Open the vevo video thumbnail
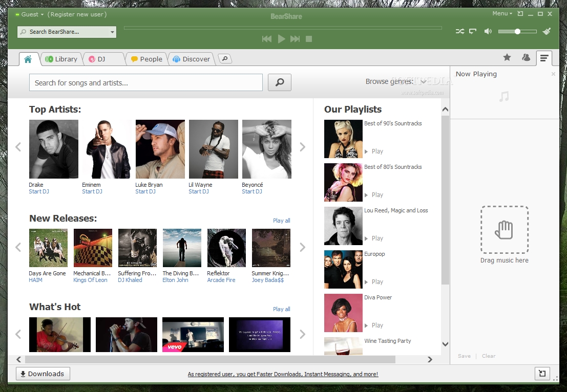 point(193,335)
